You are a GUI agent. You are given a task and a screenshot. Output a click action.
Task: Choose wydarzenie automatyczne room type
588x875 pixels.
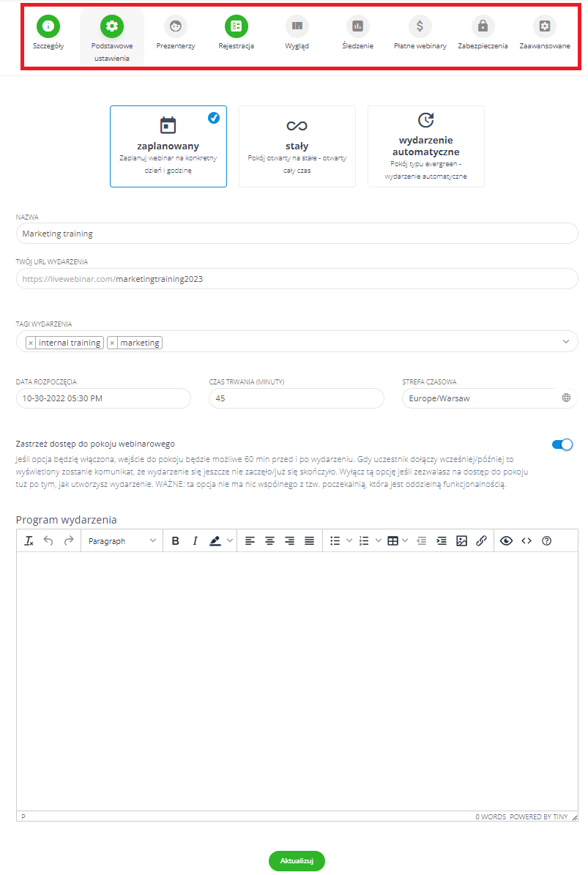425,146
